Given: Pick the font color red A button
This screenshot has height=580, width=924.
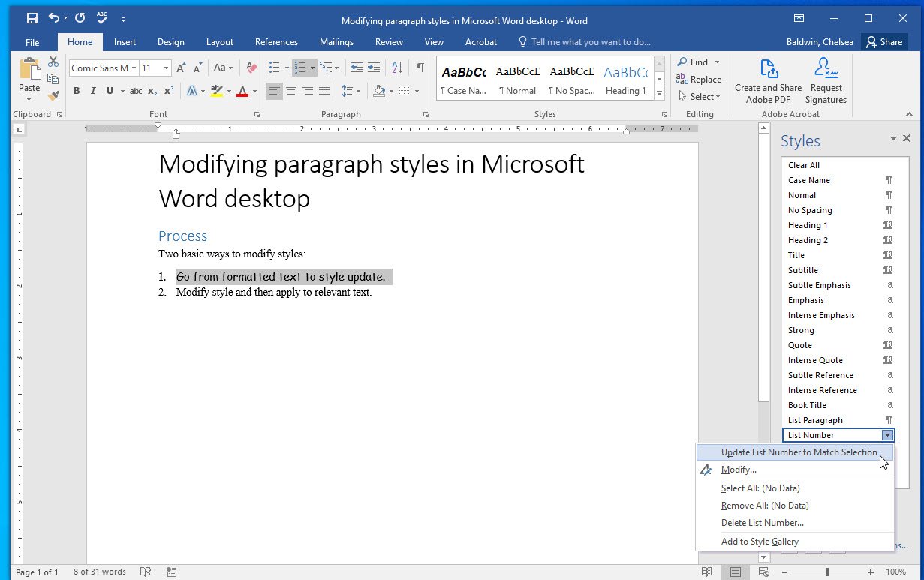Looking at the screenshot, I should (242, 91).
